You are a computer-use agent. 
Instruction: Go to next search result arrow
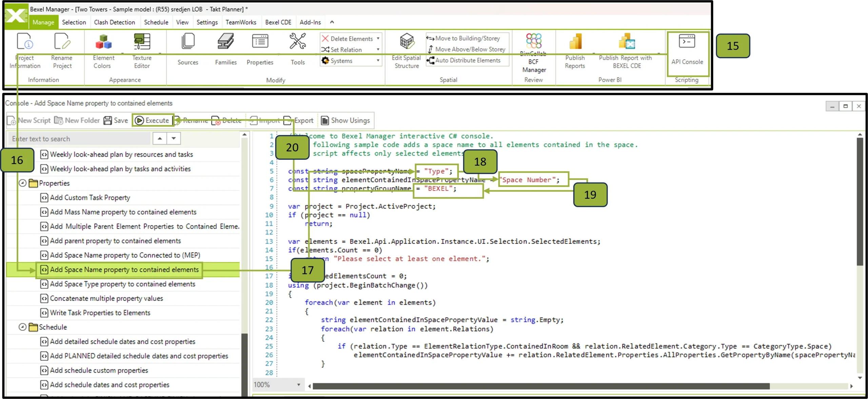[x=174, y=138]
